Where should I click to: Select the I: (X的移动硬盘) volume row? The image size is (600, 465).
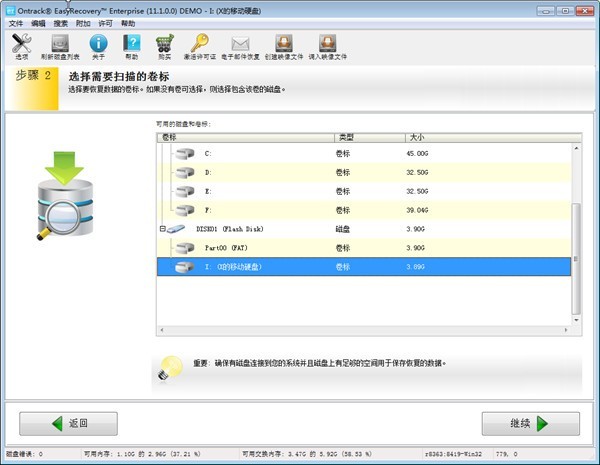click(364, 267)
